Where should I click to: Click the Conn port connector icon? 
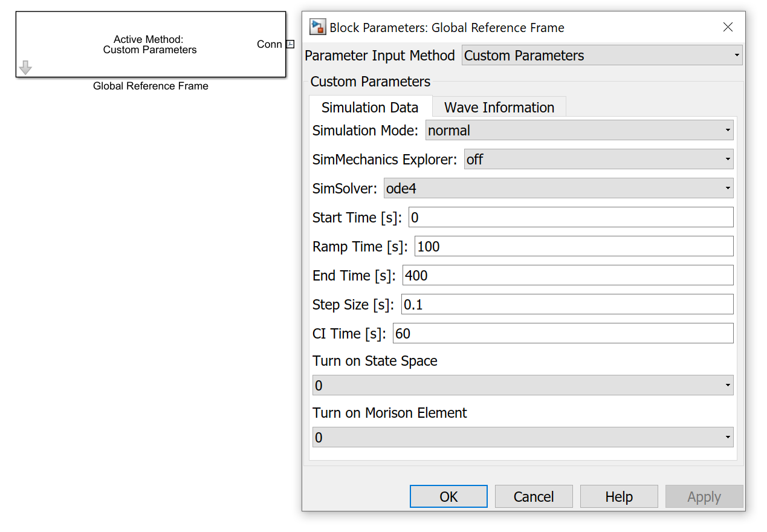click(290, 44)
